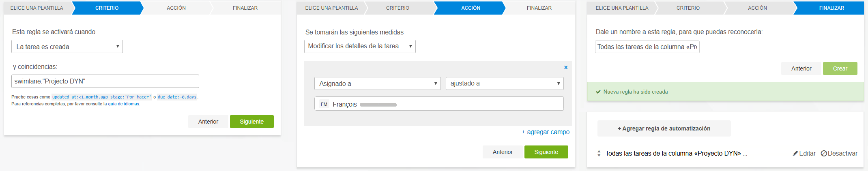Open the "Asignado a" field selector
The height and width of the screenshot is (171, 868).
pos(377,83)
